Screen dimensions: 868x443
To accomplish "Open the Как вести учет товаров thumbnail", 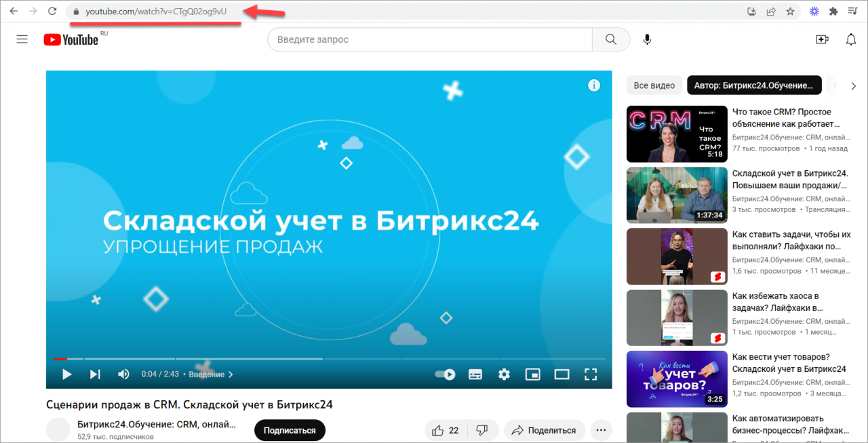I will pyautogui.click(x=677, y=379).
